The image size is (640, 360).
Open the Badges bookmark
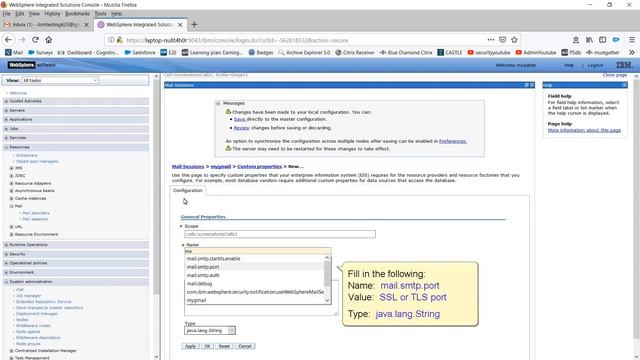261,52
